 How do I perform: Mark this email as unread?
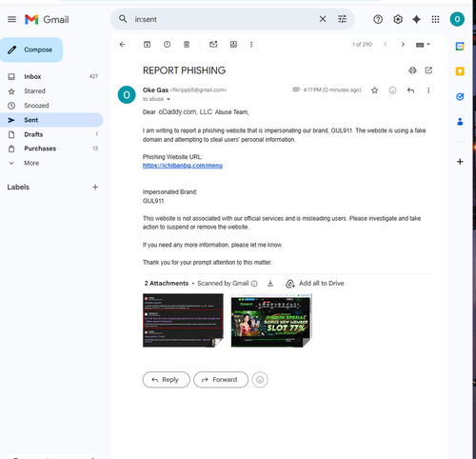pyautogui.click(x=213, y=44)
